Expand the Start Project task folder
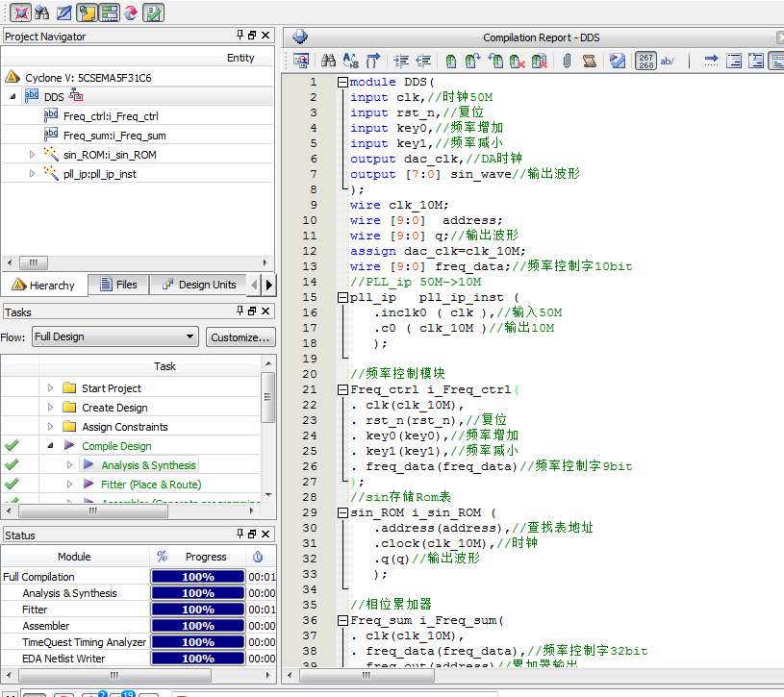 click(51, 388)
